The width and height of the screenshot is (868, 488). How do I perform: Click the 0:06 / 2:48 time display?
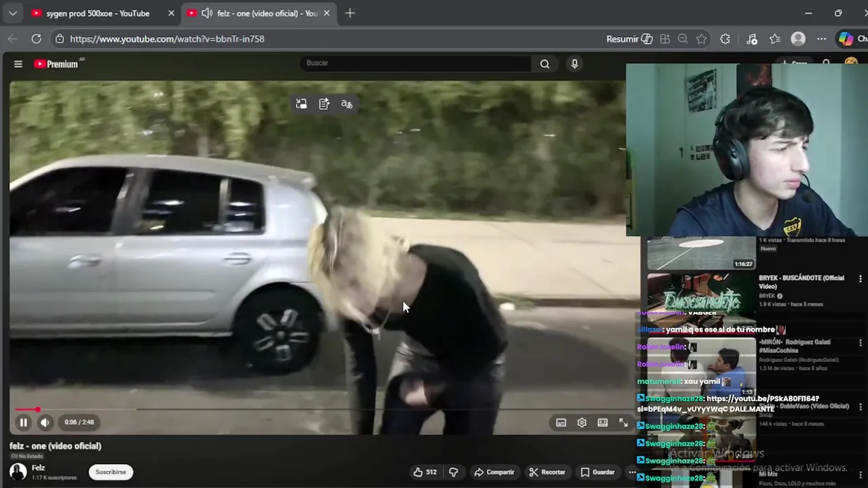pyautogui.click(x=79, y=422)
